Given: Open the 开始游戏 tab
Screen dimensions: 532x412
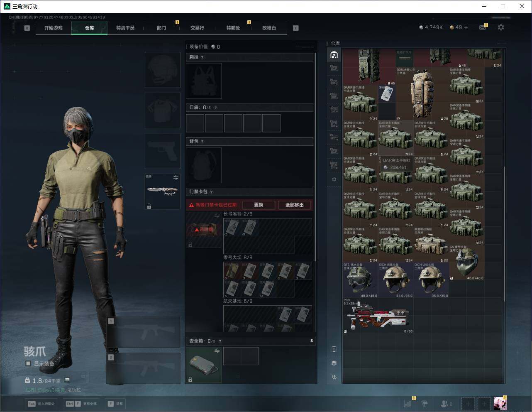Looking at the screenshot, I should pyautogui.click(x=54, y=28).
